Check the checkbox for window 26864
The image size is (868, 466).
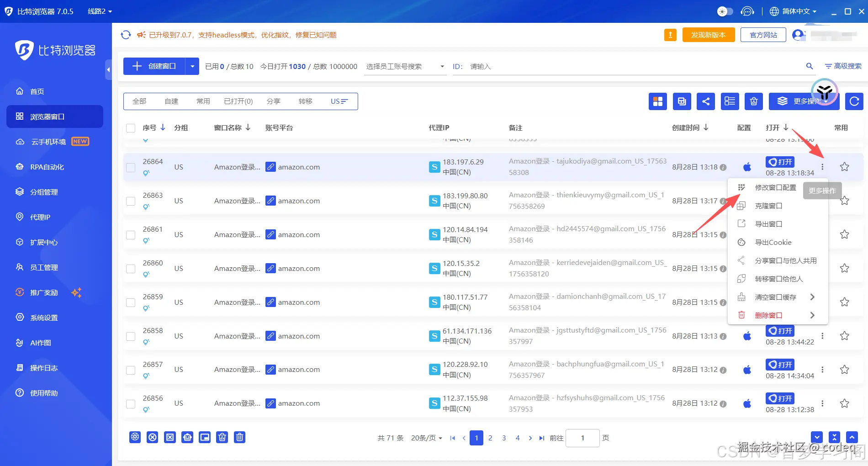(131, 167)
